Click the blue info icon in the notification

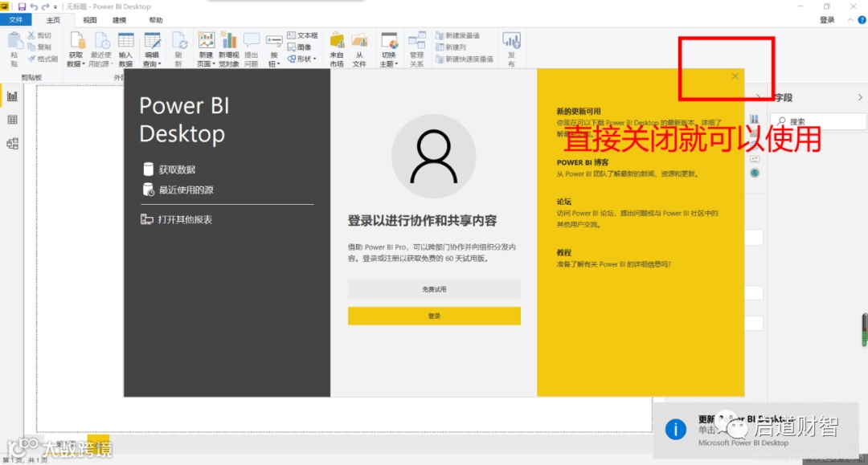675,429
